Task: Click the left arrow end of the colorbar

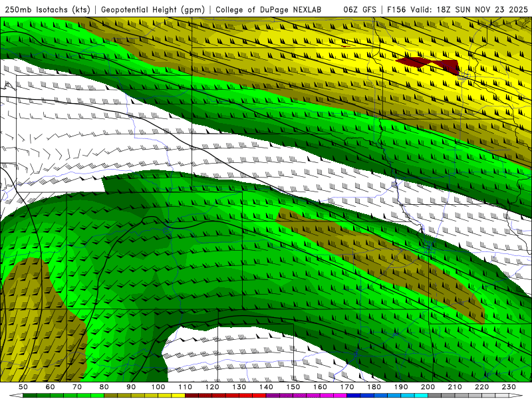Action: [x=16, y=395]
